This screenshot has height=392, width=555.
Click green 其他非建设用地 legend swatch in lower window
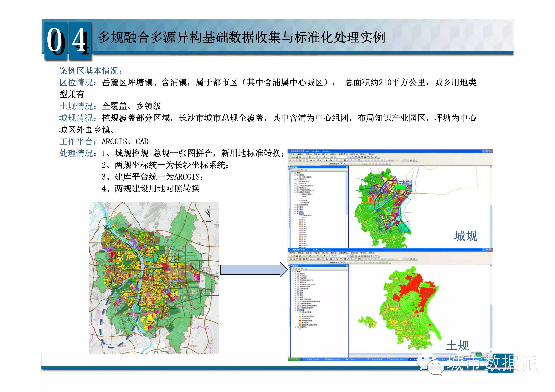pyautogui.click(x=300, y=316)
